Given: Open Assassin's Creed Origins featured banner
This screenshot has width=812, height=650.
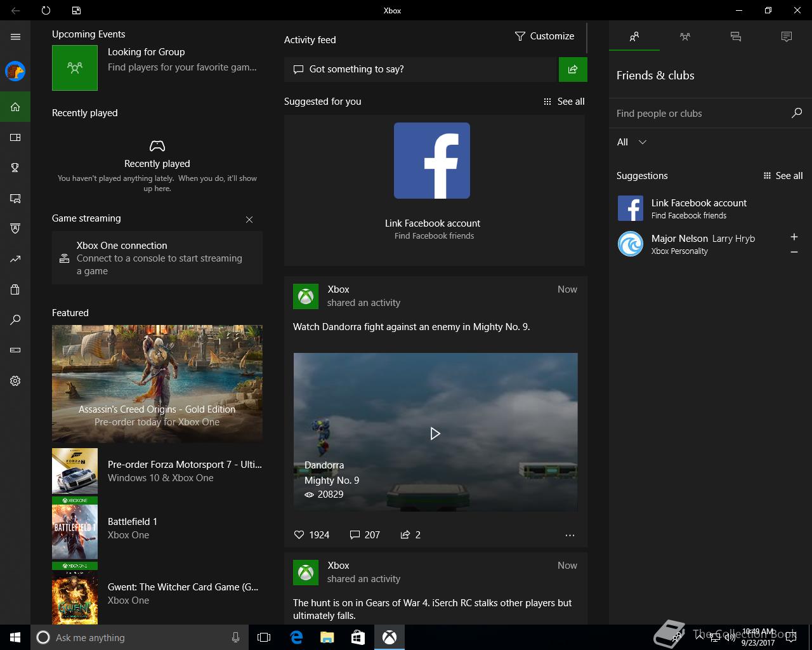Looking at the screenshot, I should (x=157, y=383).
